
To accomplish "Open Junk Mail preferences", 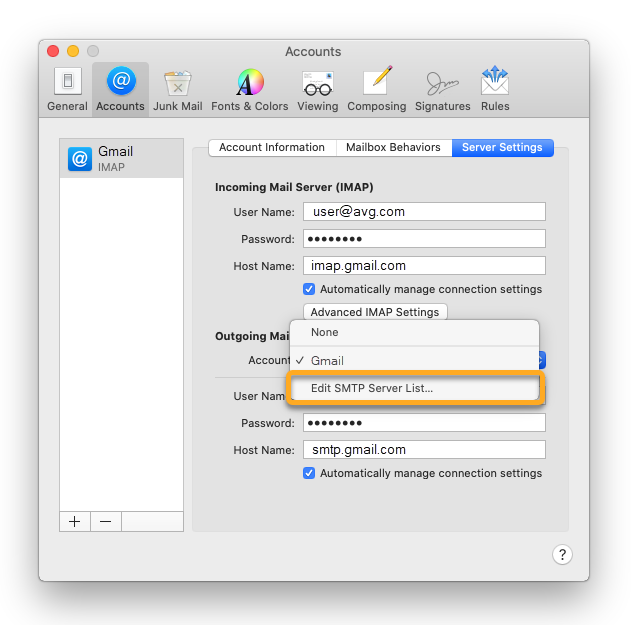I will (177, 89).
